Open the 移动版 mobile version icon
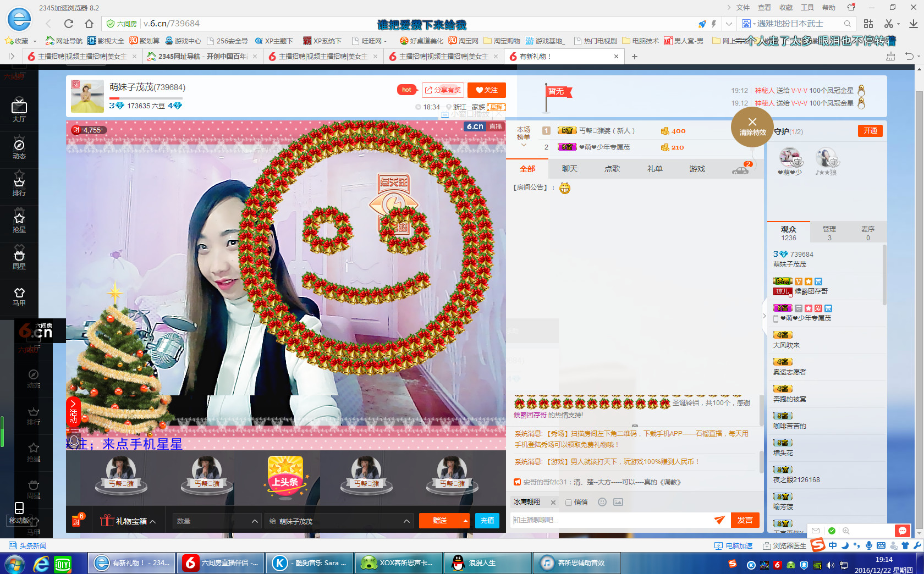924x574 pixels. 19,512
